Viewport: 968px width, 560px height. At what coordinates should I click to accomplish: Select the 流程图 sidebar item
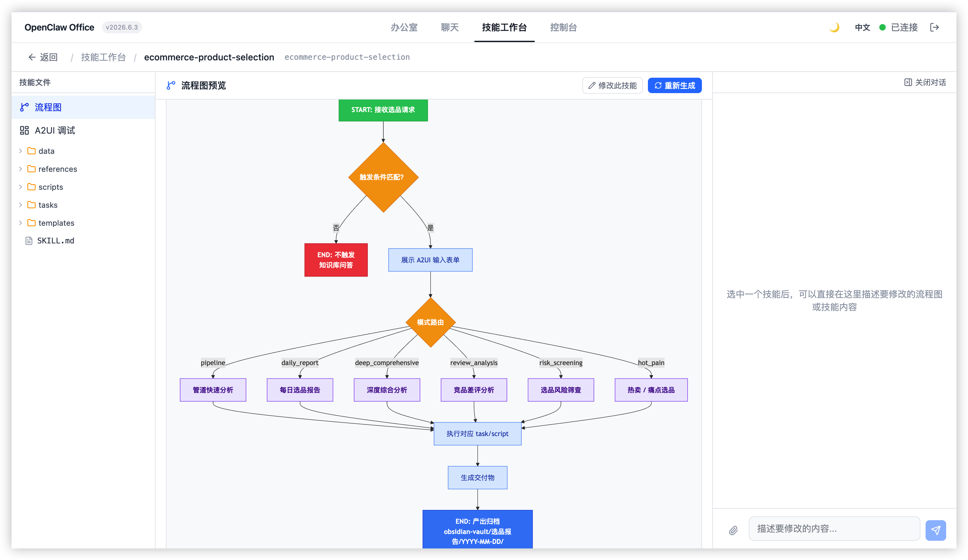click(83, 107)
